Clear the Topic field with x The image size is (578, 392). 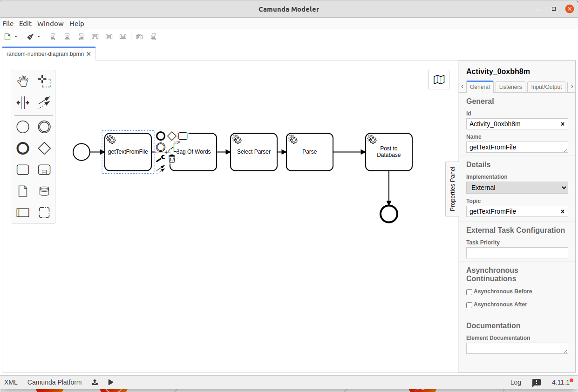coord(563,211)
